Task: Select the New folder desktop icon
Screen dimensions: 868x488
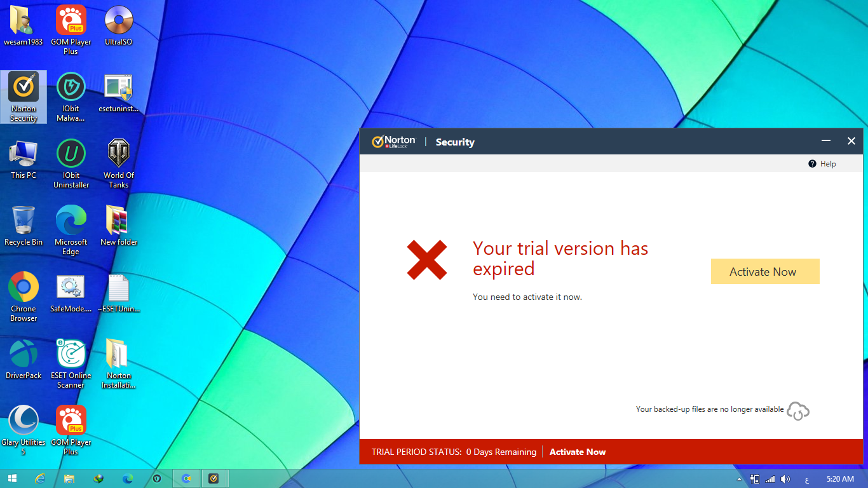Action: point(119,226)
